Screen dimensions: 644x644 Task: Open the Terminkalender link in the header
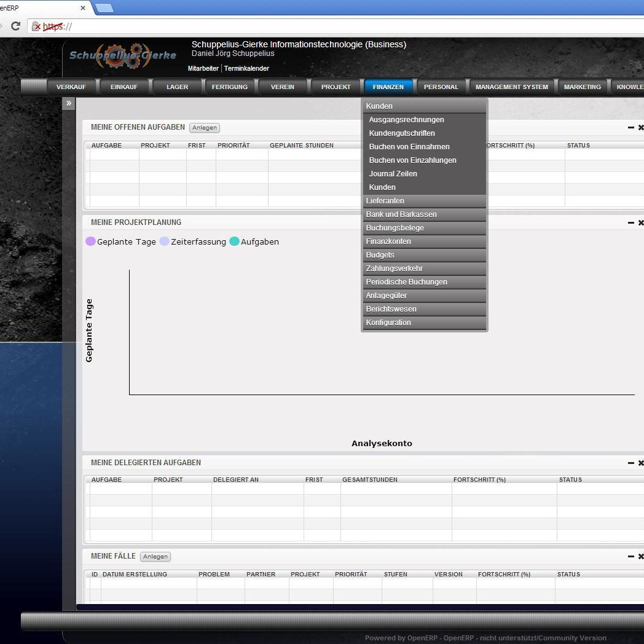(x=246, y=69)
